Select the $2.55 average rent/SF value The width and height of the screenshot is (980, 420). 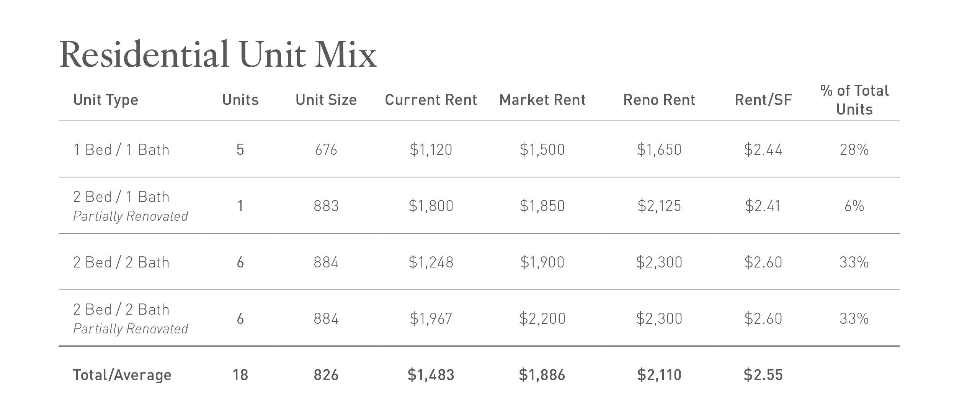[763, 375]
